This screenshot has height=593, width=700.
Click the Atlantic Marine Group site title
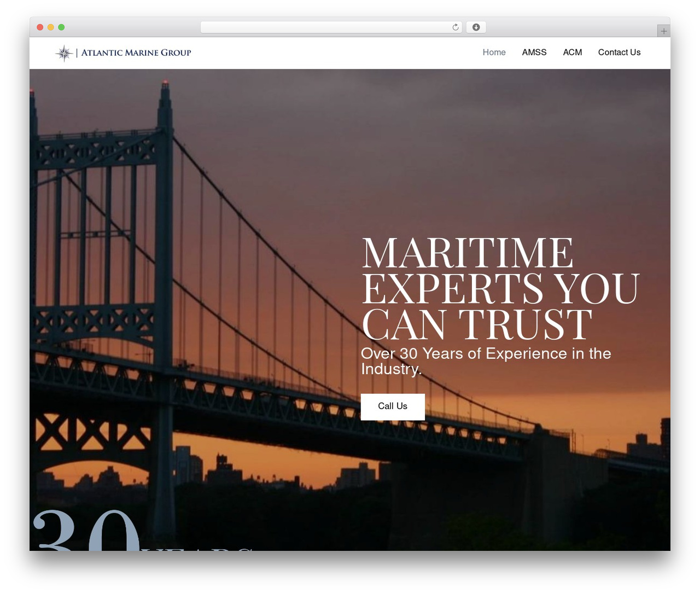[x=136, y=53]
